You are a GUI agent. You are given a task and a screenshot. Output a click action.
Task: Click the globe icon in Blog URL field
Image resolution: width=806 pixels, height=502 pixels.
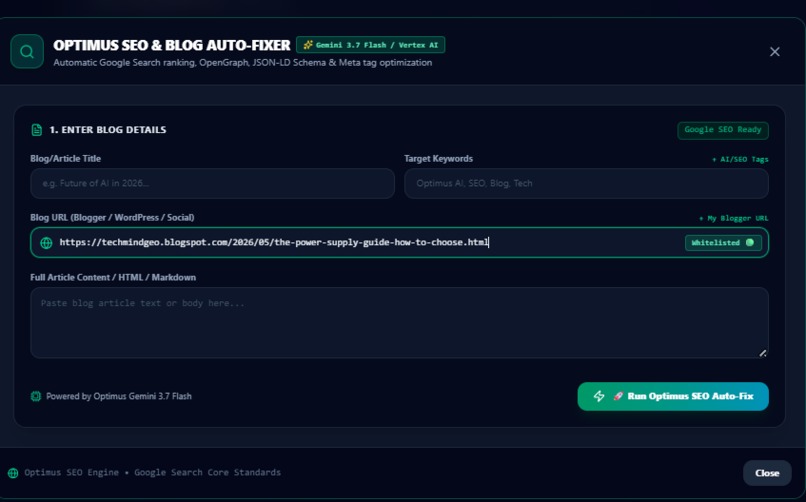point(46,243)
